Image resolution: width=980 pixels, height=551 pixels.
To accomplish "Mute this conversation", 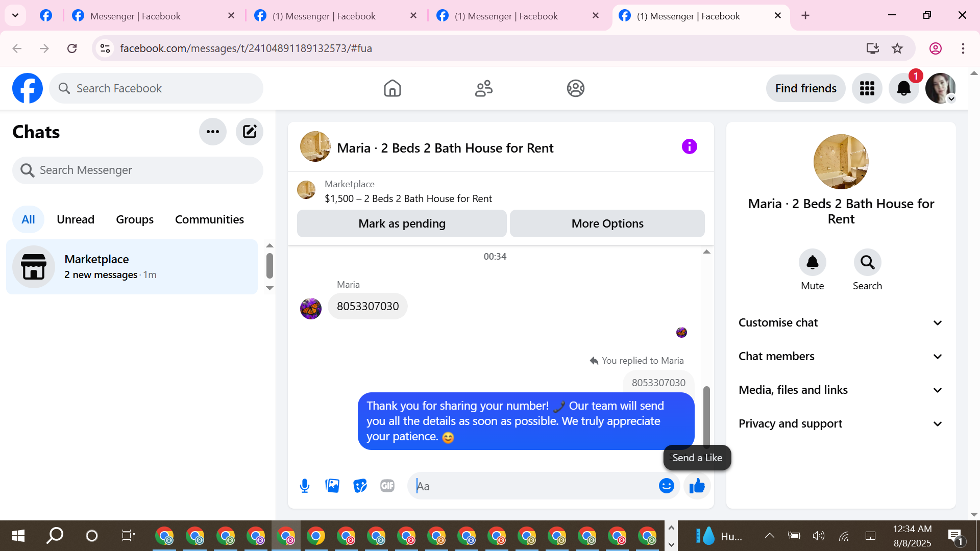I will point(812,263).
